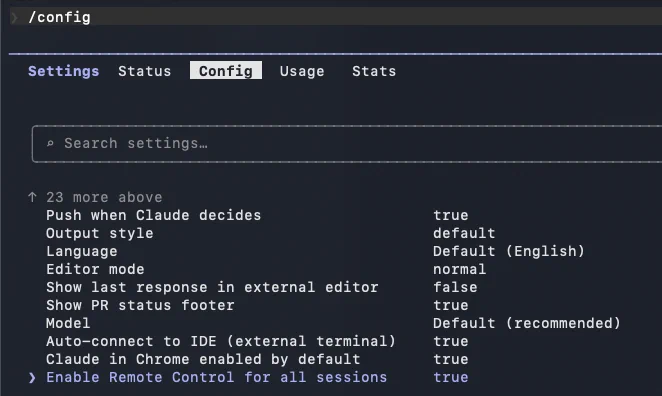Open the Default (recommended) model value
662x396 pixels.
click(527, 323)
